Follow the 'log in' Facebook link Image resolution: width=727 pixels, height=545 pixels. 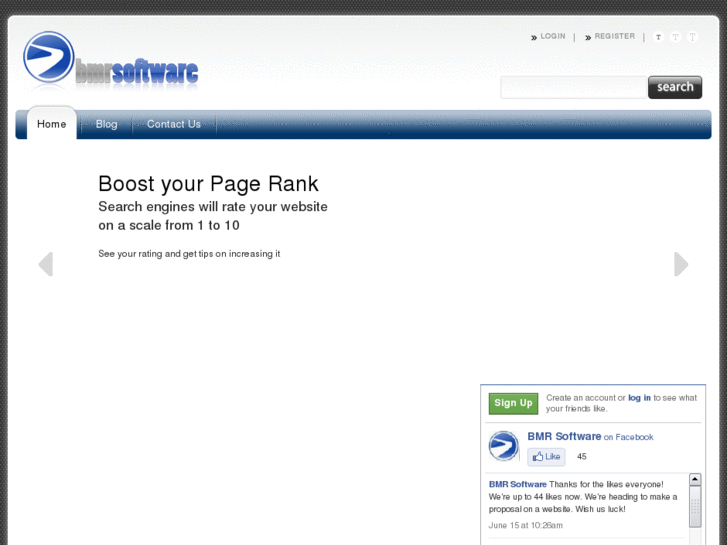tap(639, 398)
